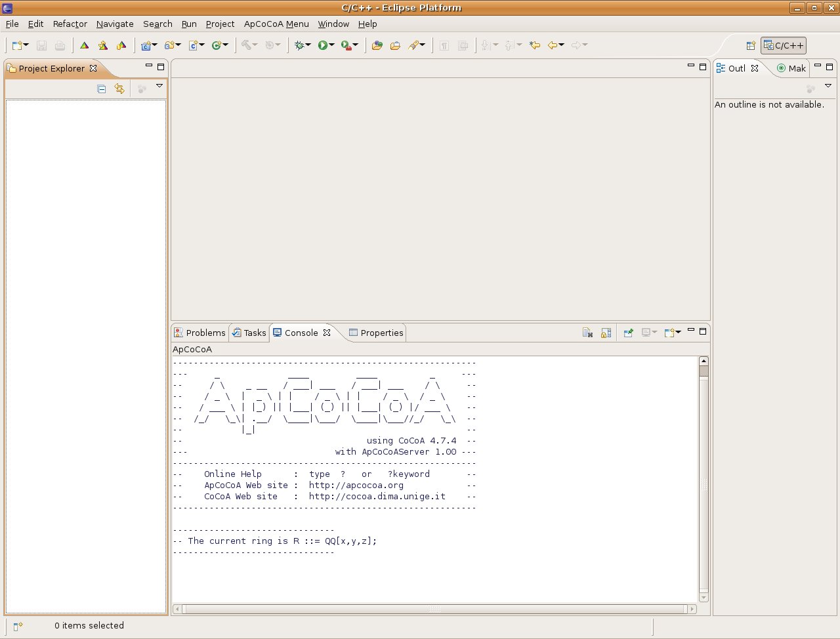The height and width of the screenshot is (639, 840).
Task: Click the Open Console icon
Action: pos(669,333)
